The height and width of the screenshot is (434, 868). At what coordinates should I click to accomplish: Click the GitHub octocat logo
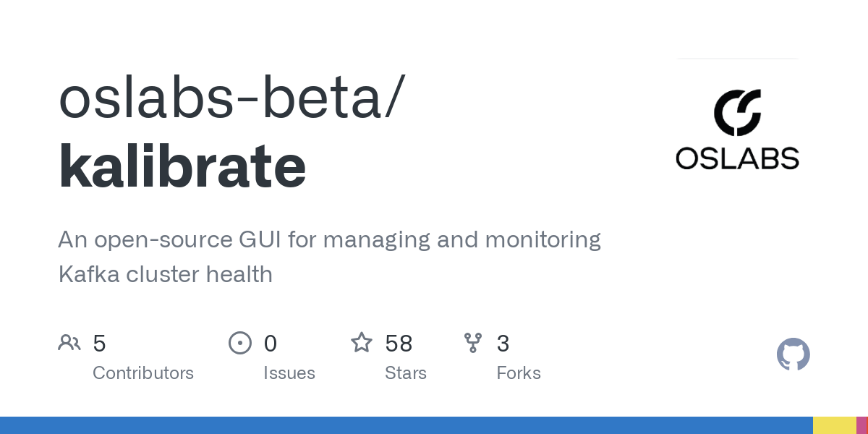793,354
